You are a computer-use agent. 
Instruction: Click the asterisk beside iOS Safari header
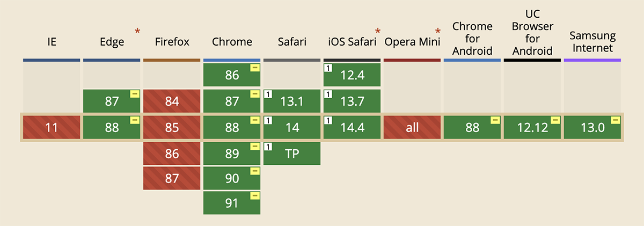click(378, 32)
